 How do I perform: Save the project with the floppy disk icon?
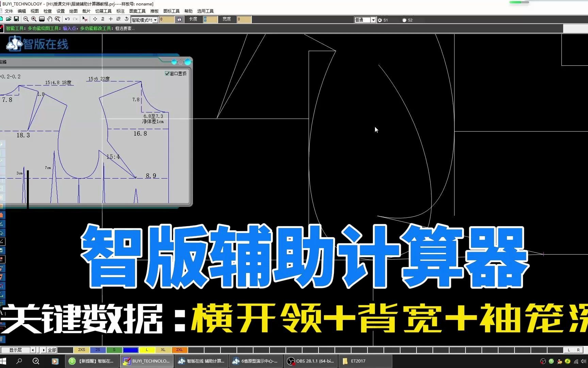(16, 19)
